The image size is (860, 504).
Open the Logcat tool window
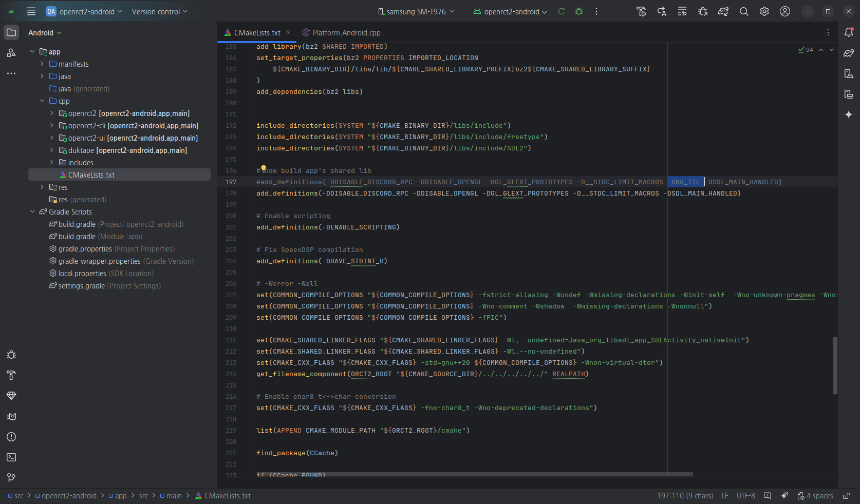click(11, 416)
